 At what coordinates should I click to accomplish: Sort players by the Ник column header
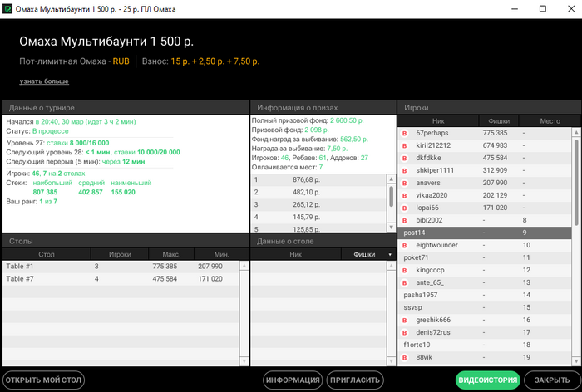point(438,121)
